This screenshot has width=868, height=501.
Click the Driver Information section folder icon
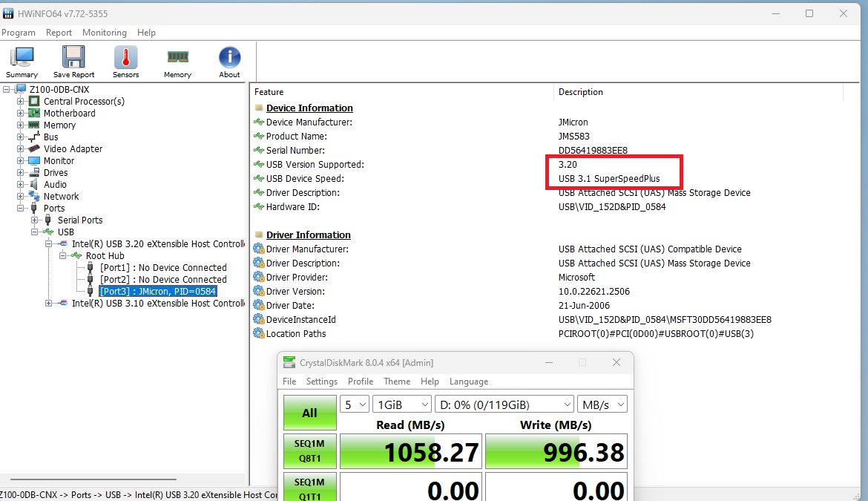(x=258, y=235)
